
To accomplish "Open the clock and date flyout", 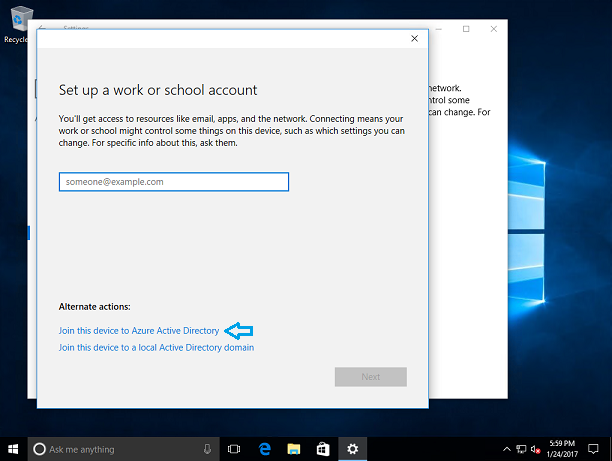I will coord(562,449).
